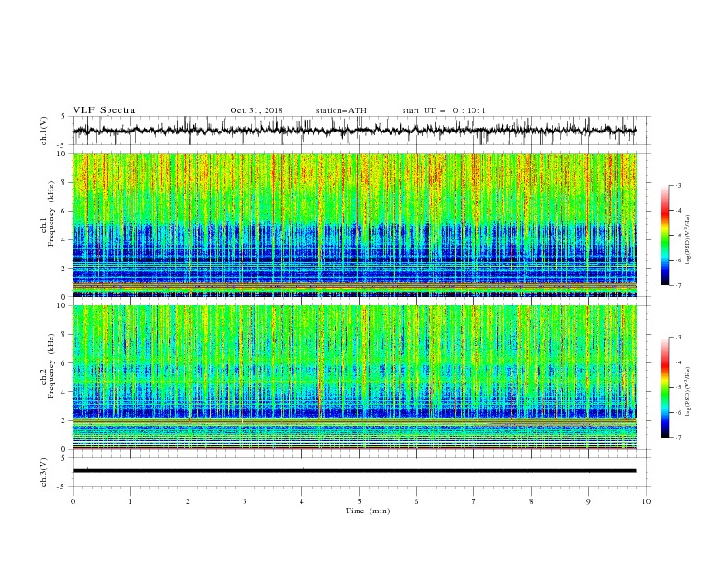Click the "ch.3(V)" waveform axis label

click(44, 472)
